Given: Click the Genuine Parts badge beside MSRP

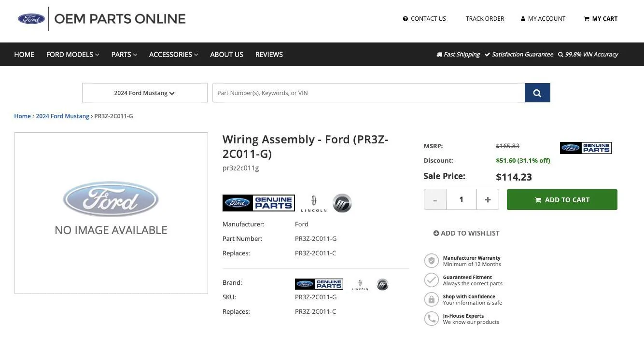Looking at the screenshot, I should click(586, 148).
